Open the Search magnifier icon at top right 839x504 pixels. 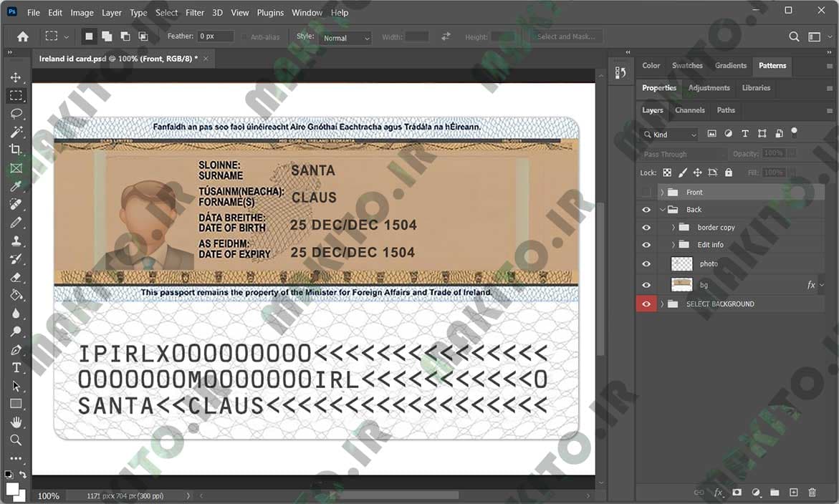pos(794,37)
